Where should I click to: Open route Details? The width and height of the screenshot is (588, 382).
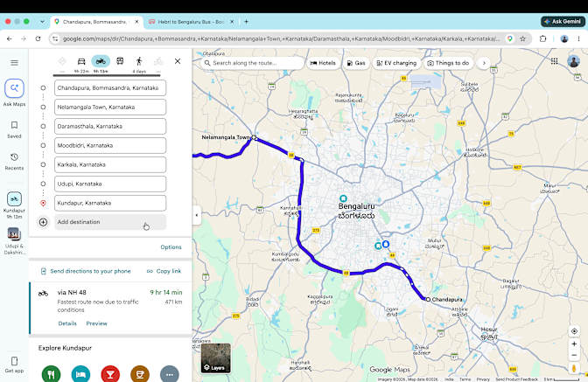click(x=67, y=323)
